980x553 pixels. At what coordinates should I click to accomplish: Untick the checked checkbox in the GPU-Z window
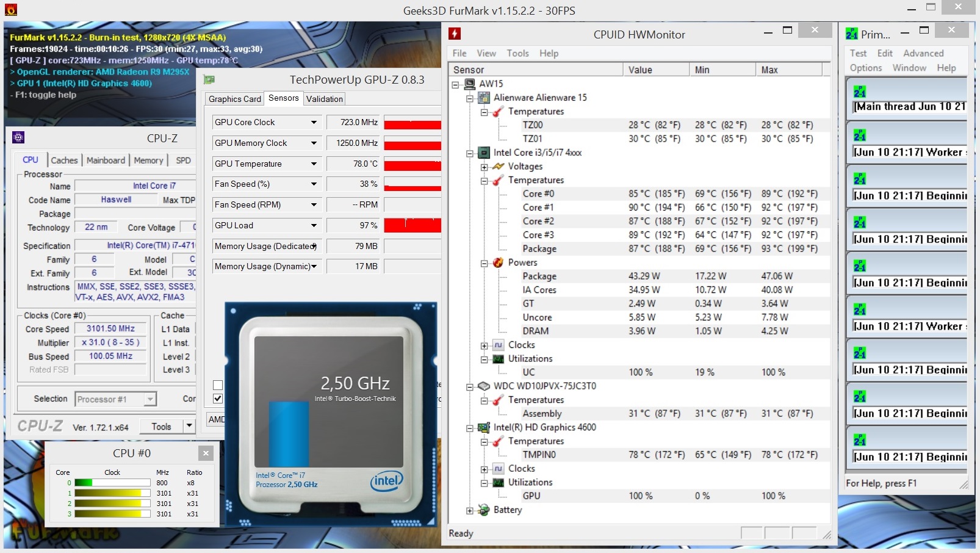pos(218,399)
